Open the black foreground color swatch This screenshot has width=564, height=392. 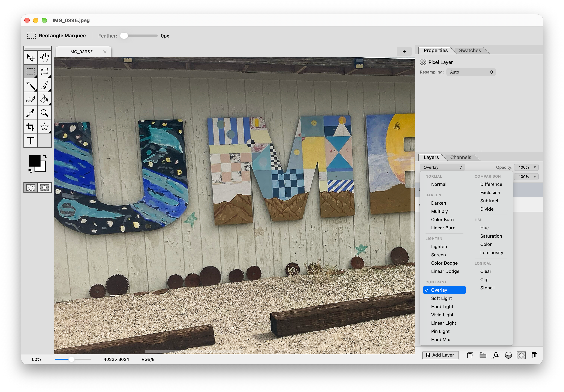coord(35,161)
